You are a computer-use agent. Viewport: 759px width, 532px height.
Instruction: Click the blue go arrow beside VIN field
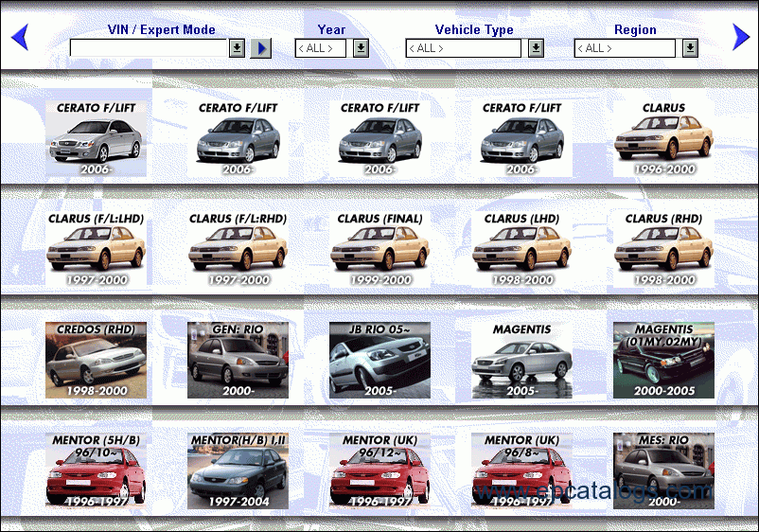coord(261,48)
